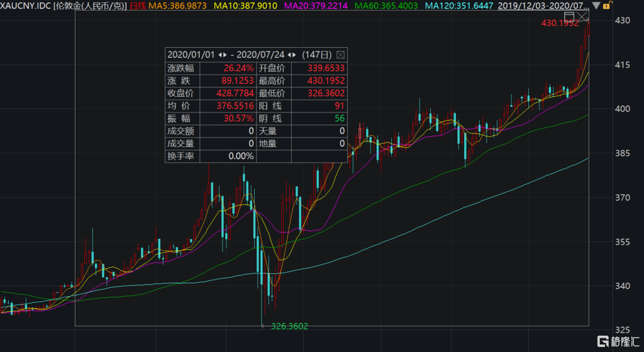This screenshot has height=352, width=644.
Task: Click the MA120:351.6447 indicator label
Action: 458,6
